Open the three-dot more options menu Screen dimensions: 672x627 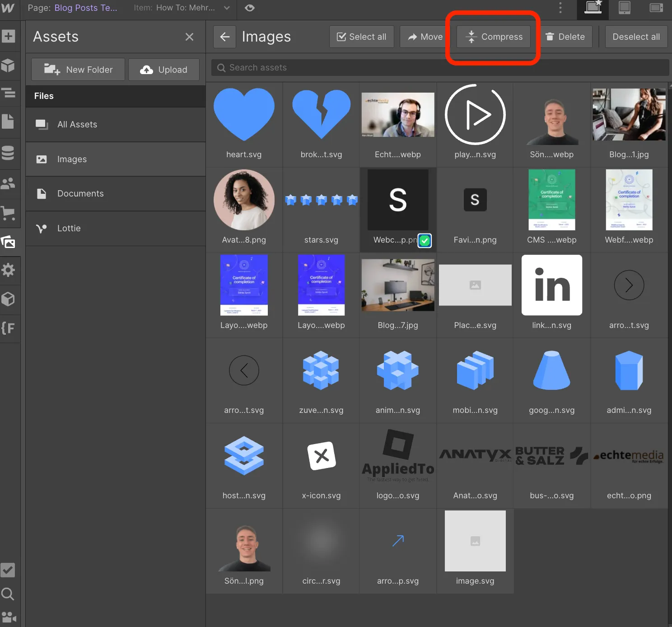(560, 8)
